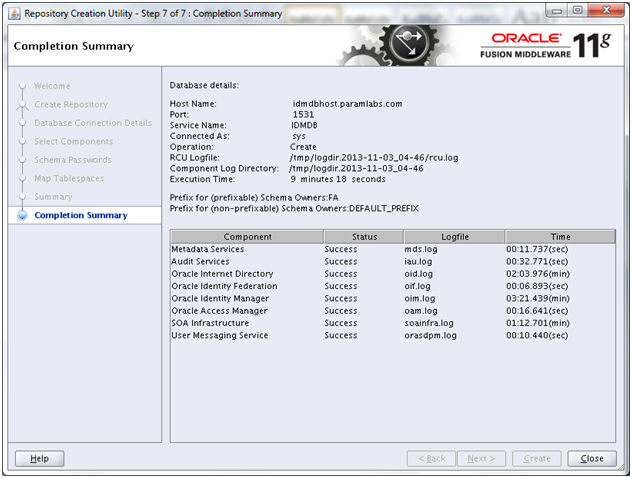Image resolution: width=632 pixels, height=478 pixels.
Task: Click the oim.log logfile cell
Action: [x=420, y=299]
